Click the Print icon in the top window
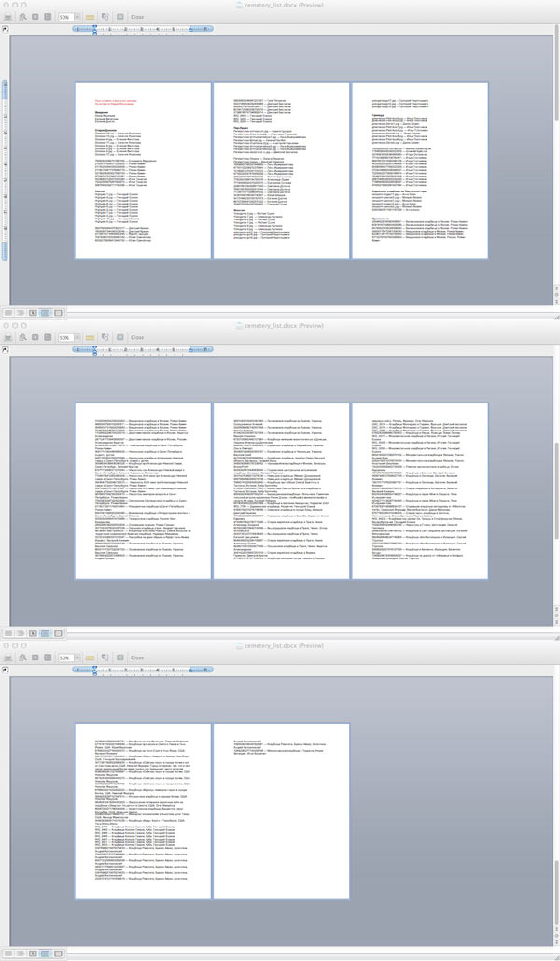This screenshot has width=560, height=961. pyautogui.click(x=8, y=17)
